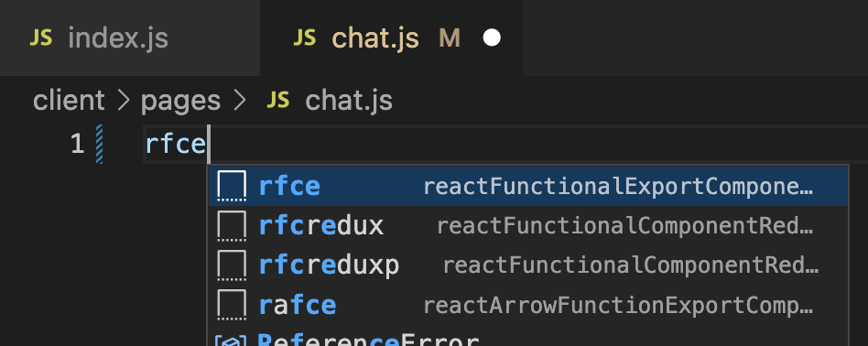Image resolution: width=868 pixels, height=346 pixels.
Task: Click the snippet icon beside rfcreduxp suggestion
Action: [x=232, y=265]
